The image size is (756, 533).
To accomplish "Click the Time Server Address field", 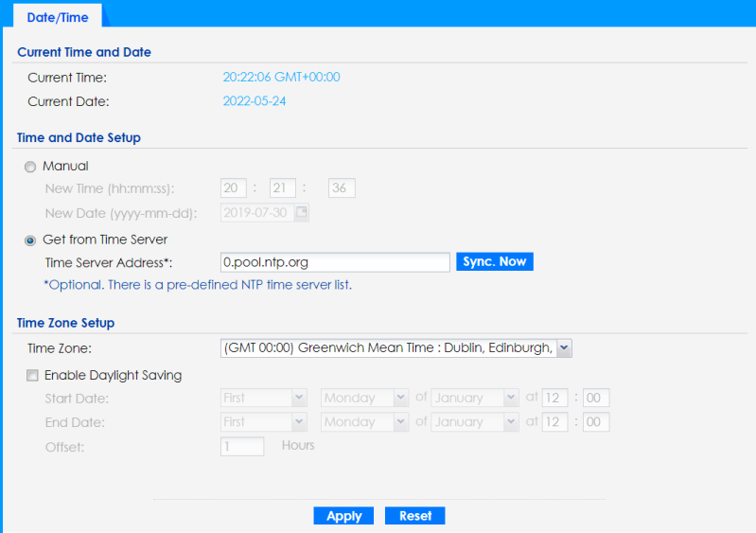I will (x=333, y=262).
